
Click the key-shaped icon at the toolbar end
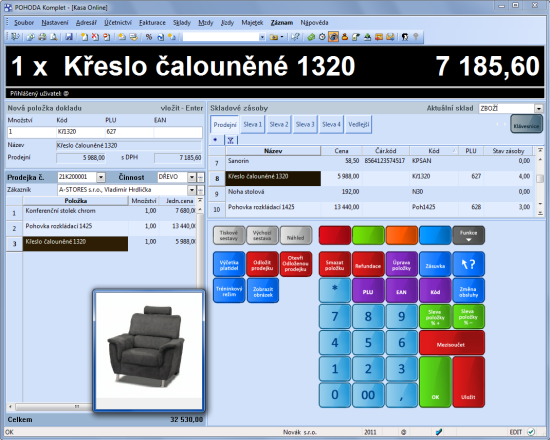(416, 36)
